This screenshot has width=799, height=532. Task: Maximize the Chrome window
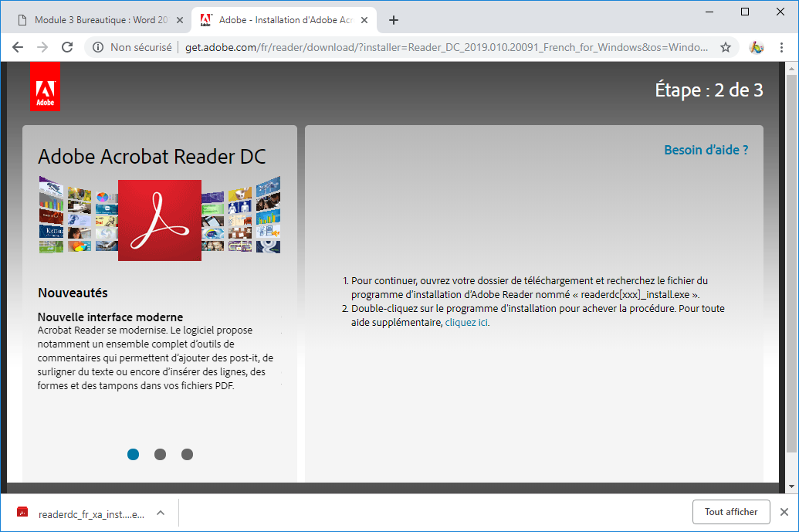(x=744, y=12)
